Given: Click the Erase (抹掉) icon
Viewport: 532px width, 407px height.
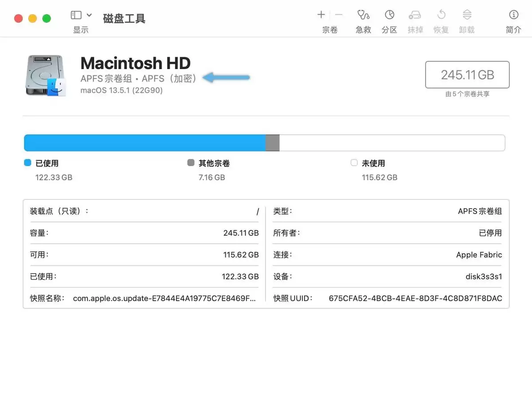Looking at the screenshot, I should click(415, 19).
